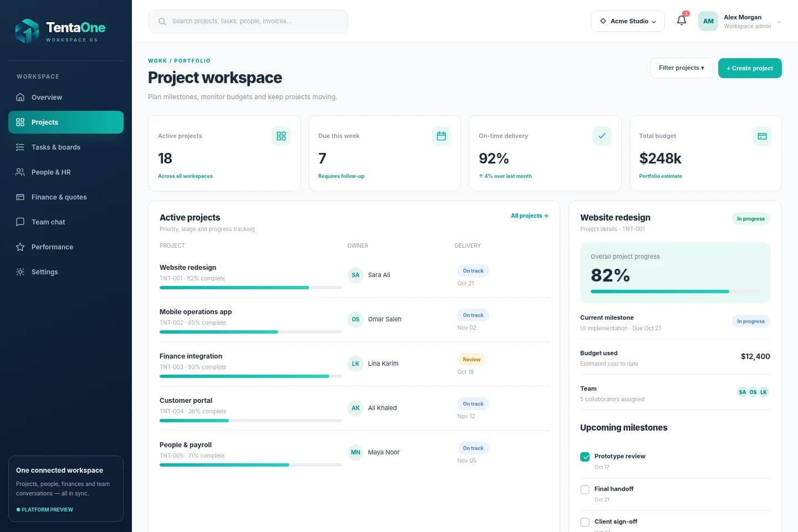
Task: Open notifications bell
Action: click(682, 21)
